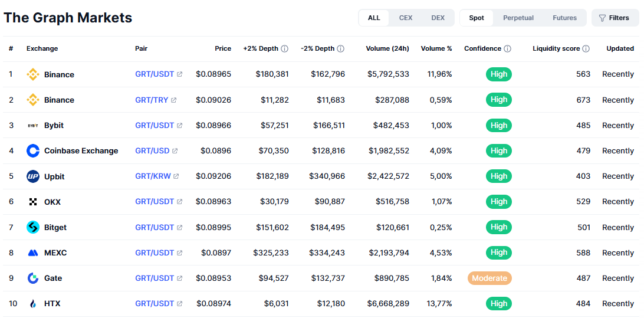Select the Gate exchange name
The image size is (644, 318).
click(53, 278)
